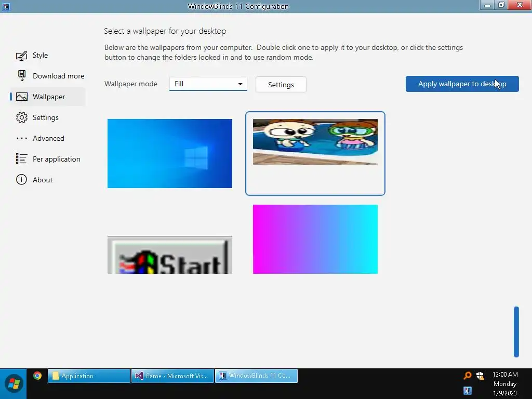Viewport: 532px width, 399px height.
Task: Click the wallpaper list vertical scrollbar thumb
Action: 516,332
